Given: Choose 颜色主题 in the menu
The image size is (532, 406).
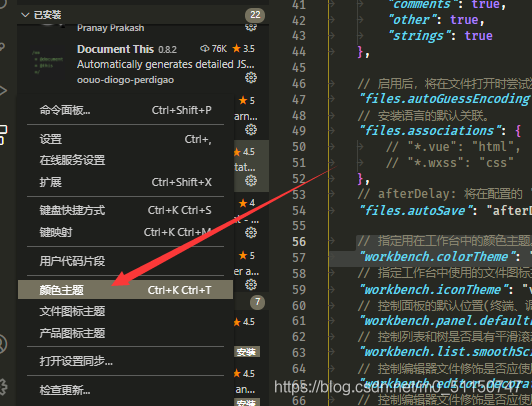Looking at the screenshot, I should (126, 290).
